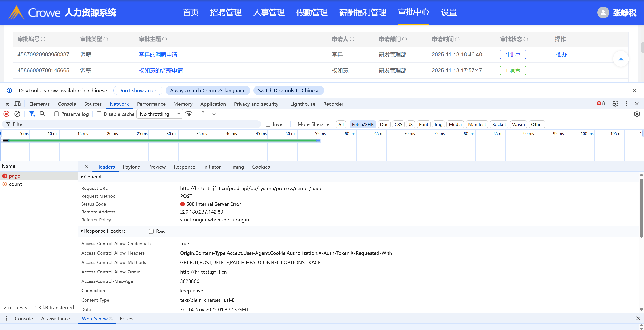Viewport: 644px width, 330px height.
Task: Toggle the device toolbar icon
Action: click(17, 104)
